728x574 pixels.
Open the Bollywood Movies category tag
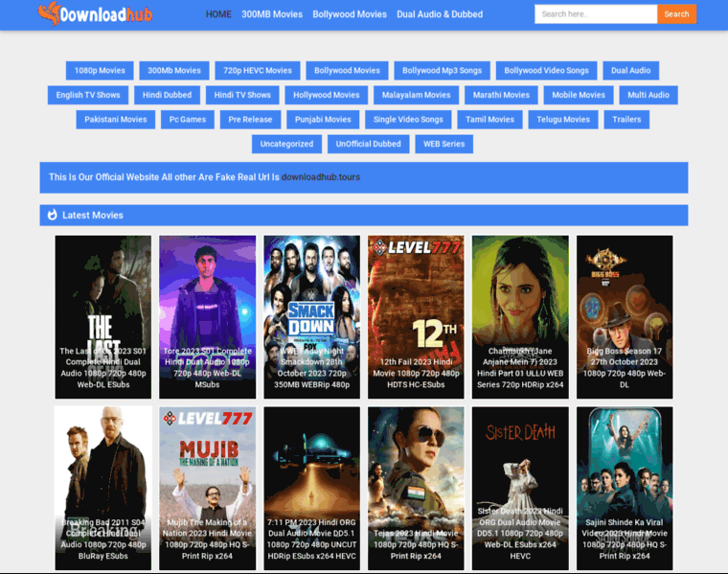(x=347, y=71)
